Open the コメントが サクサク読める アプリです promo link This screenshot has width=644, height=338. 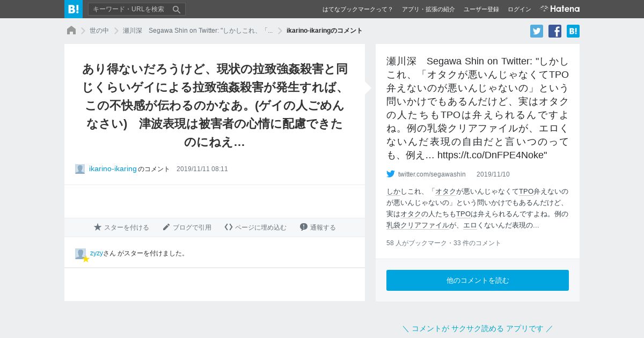point(478,328)
